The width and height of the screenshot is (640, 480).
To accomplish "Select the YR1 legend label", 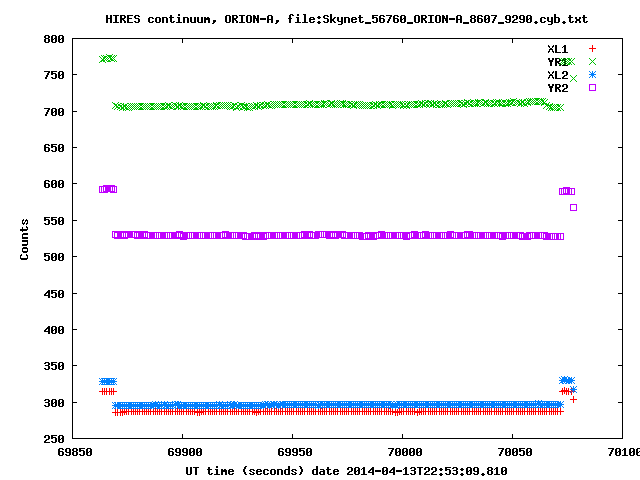I will tap(558, 62).
